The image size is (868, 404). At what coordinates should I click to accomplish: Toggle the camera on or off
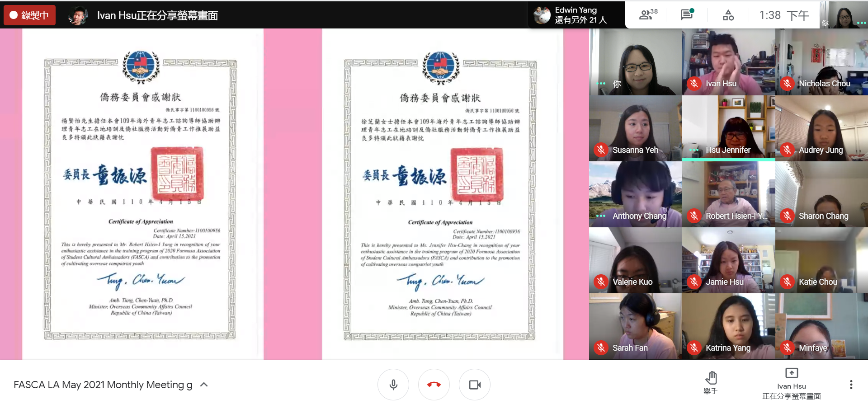point(474,385)
